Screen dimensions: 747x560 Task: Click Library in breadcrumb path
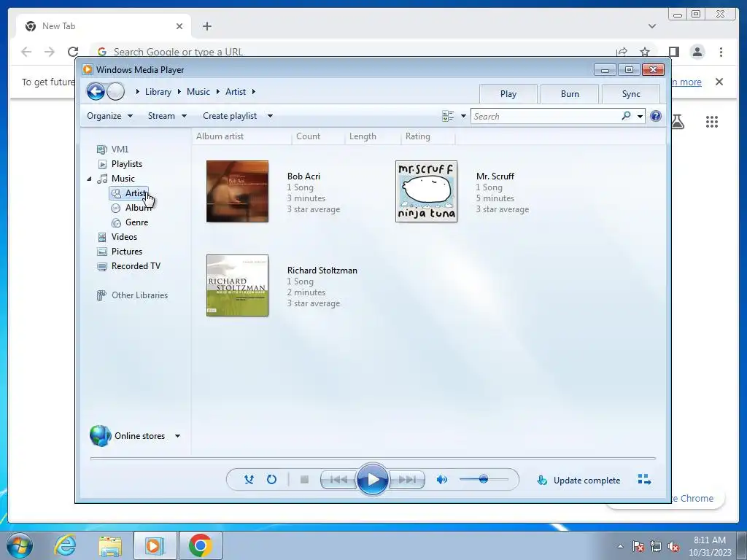[158, 91]
